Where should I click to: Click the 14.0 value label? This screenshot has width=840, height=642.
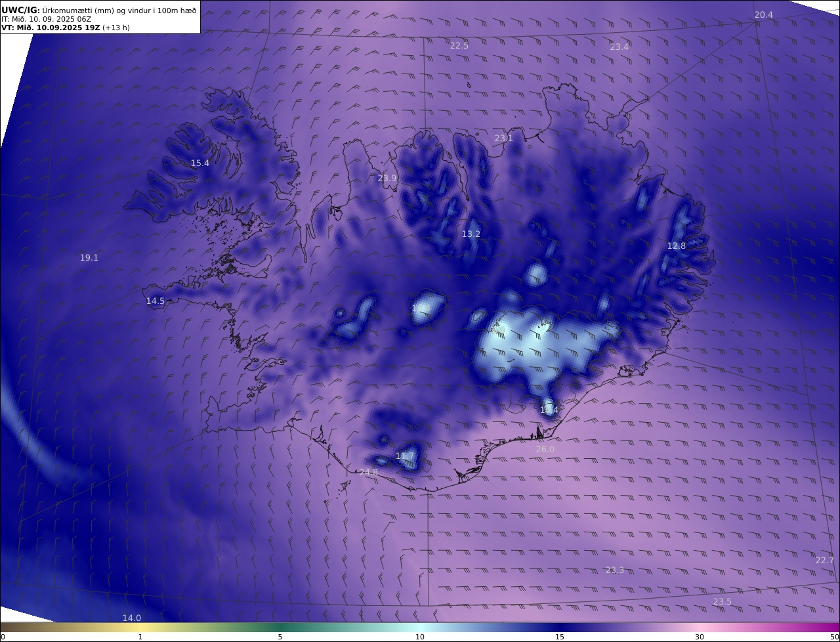tap(132, 618)
